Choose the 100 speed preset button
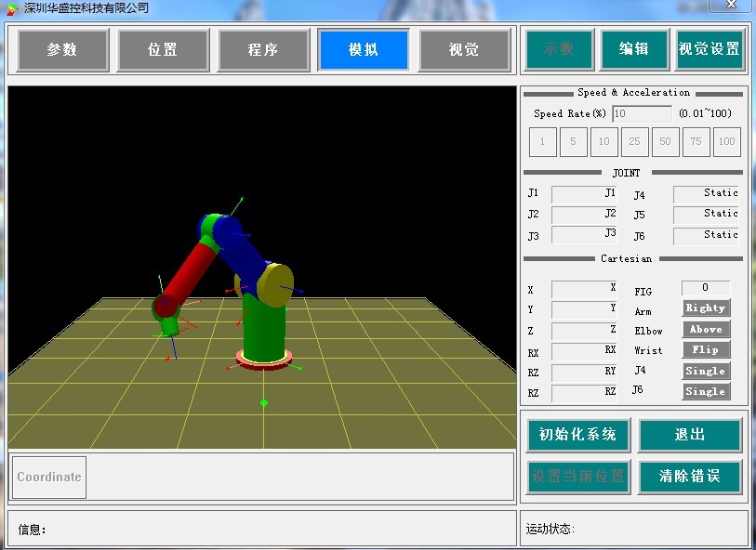This screenshot has width=756, height=550. click(726, 142)
